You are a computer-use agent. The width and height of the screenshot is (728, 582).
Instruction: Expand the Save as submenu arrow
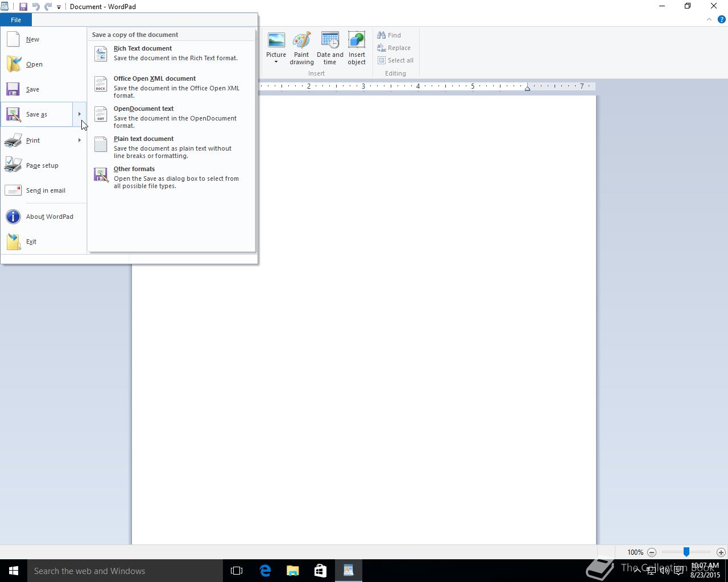point(80,114)
